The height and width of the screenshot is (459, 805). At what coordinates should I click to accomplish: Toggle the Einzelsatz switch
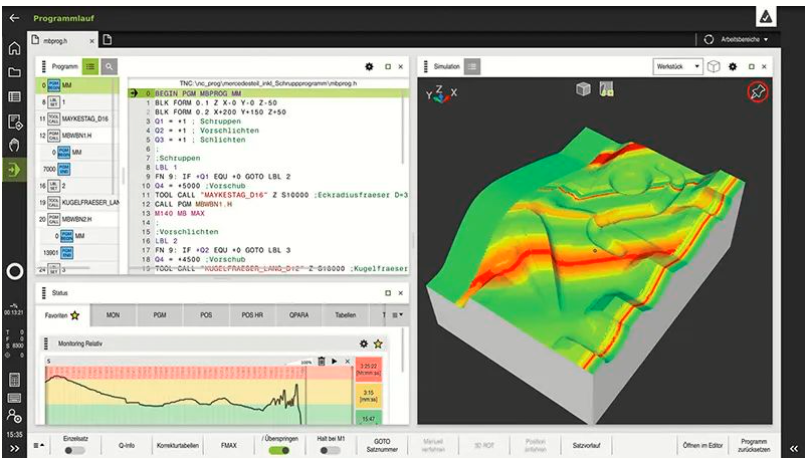pos(75,450)
